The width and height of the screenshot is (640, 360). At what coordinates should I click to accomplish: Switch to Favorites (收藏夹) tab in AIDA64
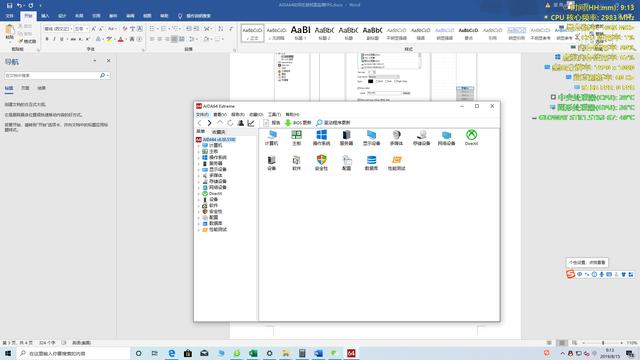point(218,132)
